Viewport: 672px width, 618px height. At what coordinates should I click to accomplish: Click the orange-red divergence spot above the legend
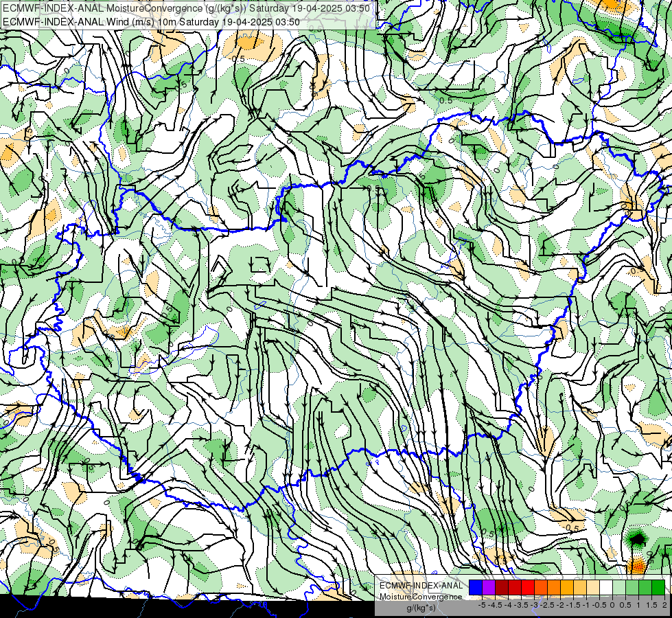point(637,566)
